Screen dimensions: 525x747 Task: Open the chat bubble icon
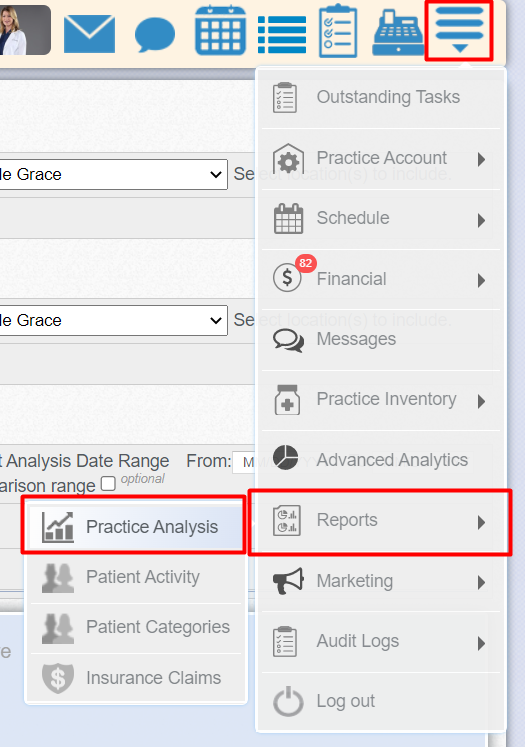pyautogui.click(x=155, y=34)
